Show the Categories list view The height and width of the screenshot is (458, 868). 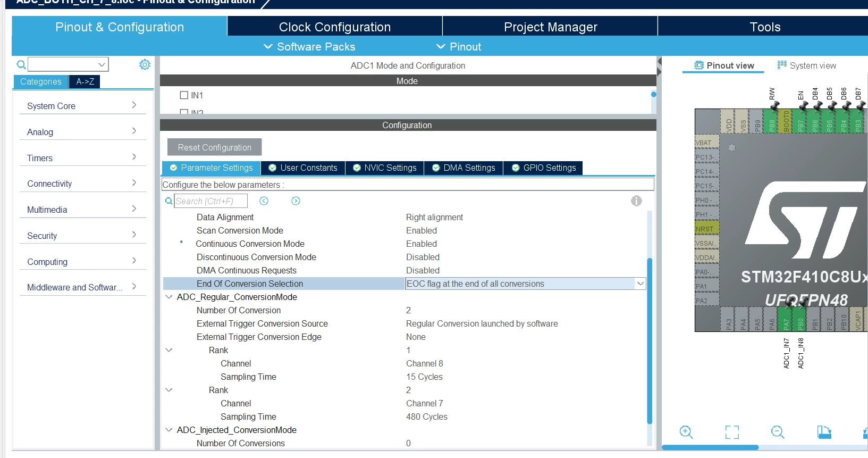tap(41, 81)
